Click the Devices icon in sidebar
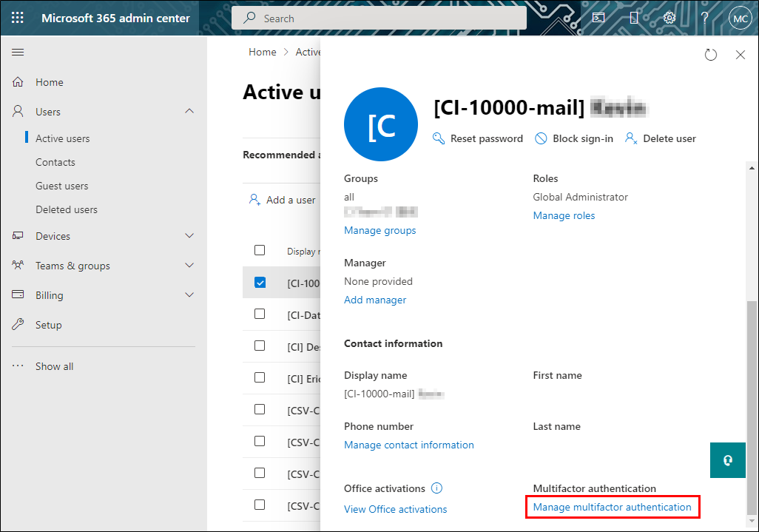The image size is (759, 532). click(18, 236)
